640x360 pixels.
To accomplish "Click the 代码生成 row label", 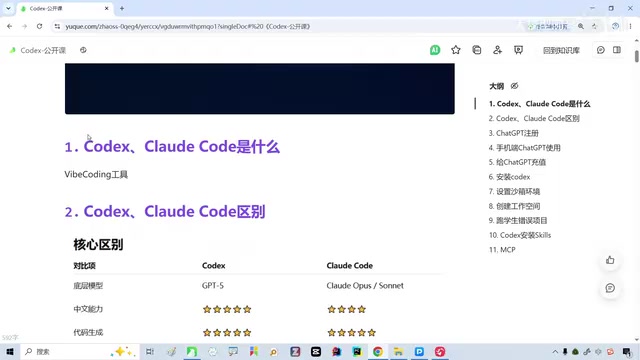I will point(88,333).
